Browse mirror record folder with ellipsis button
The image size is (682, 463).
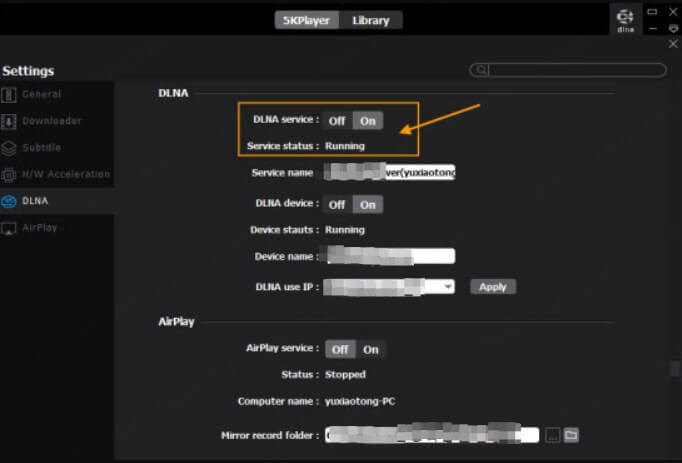click(552, 435)
